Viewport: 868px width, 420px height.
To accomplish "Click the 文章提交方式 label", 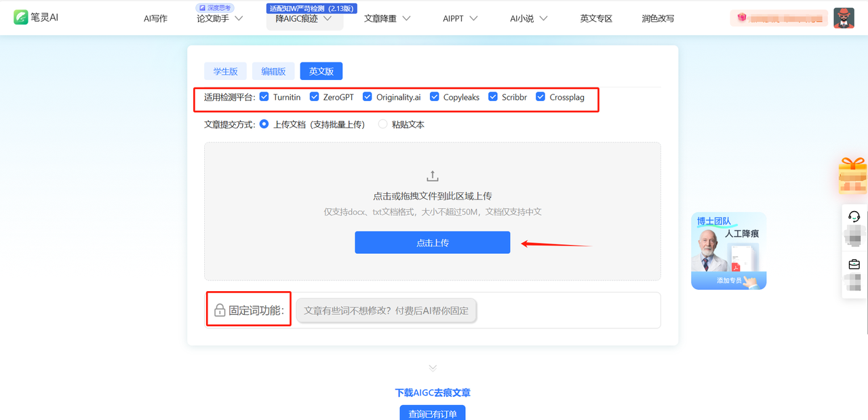I will (x=230, y=124).
